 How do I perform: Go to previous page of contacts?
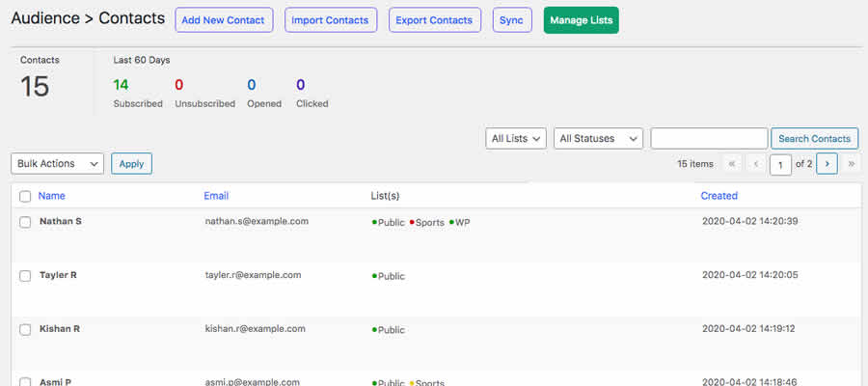click(x=756, y=164)
